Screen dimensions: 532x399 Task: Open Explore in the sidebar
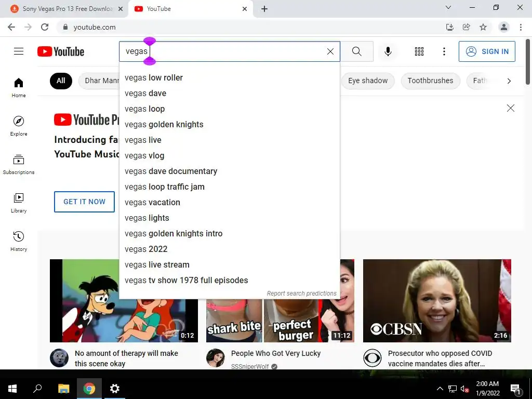[19, 126]
